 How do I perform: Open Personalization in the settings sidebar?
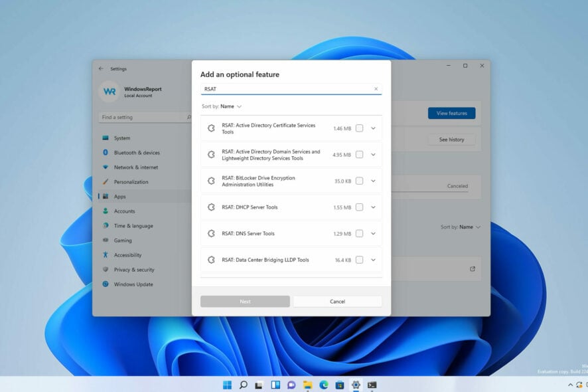131,182
